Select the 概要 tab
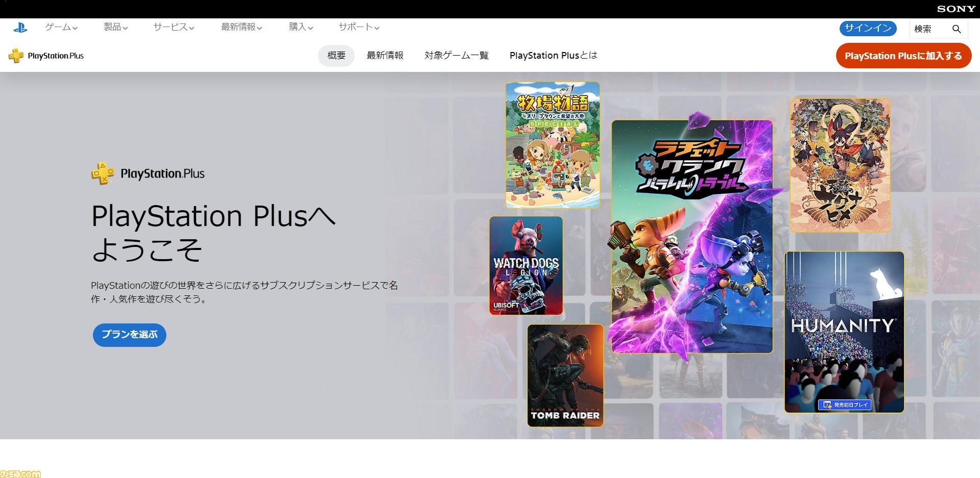Viewport: 980px width, 478px height. (x=336, y=56)
